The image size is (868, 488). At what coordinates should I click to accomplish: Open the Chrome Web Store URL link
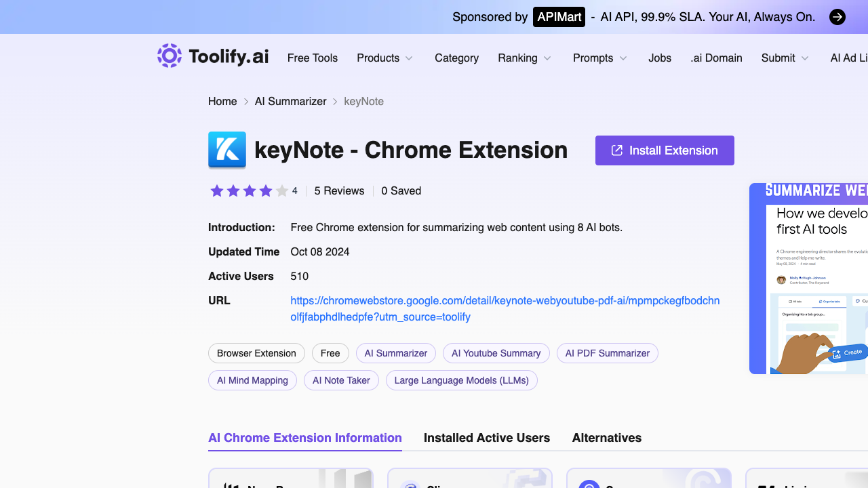505,309
